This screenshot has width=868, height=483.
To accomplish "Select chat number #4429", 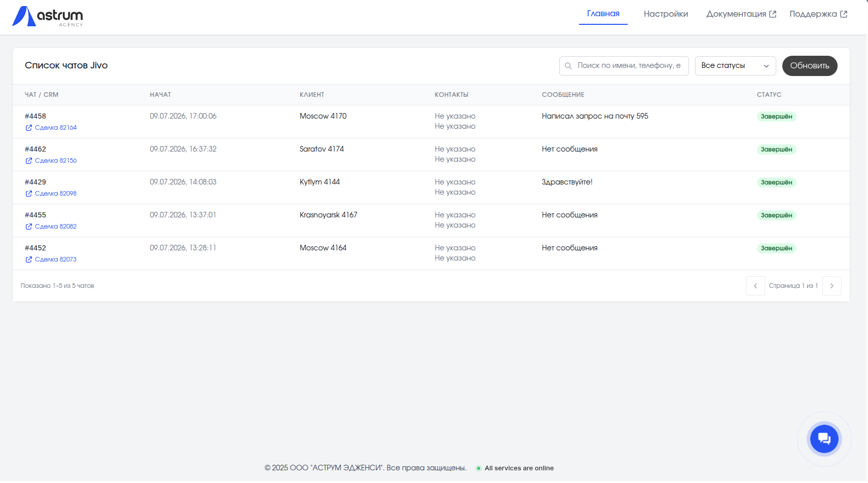I will [35, 182].
